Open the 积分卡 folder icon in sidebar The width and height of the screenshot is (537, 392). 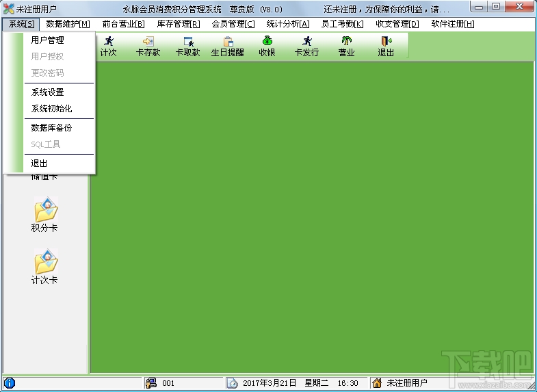(46, 209)
